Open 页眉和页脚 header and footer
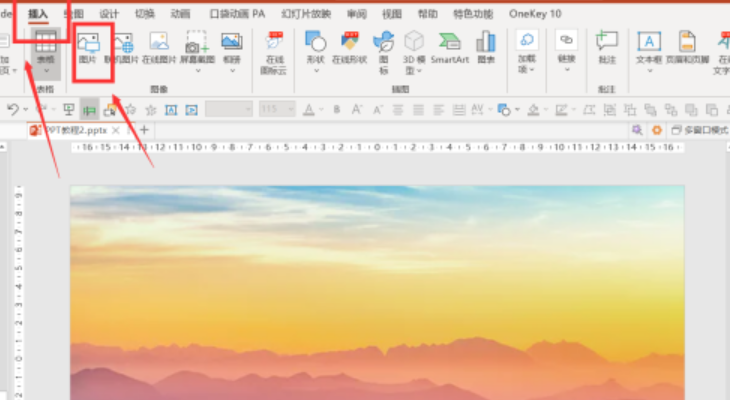The image size is (730, 400). tap(687, 47)
